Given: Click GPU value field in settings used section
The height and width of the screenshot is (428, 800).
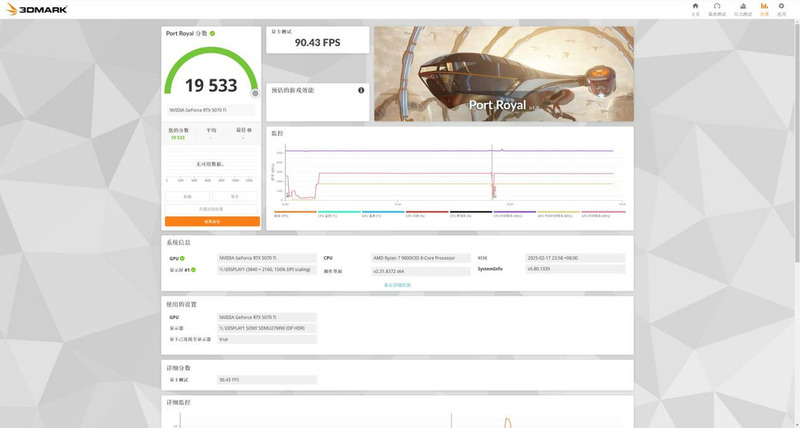Looking at the screenshot, I should tap(267, 317).
